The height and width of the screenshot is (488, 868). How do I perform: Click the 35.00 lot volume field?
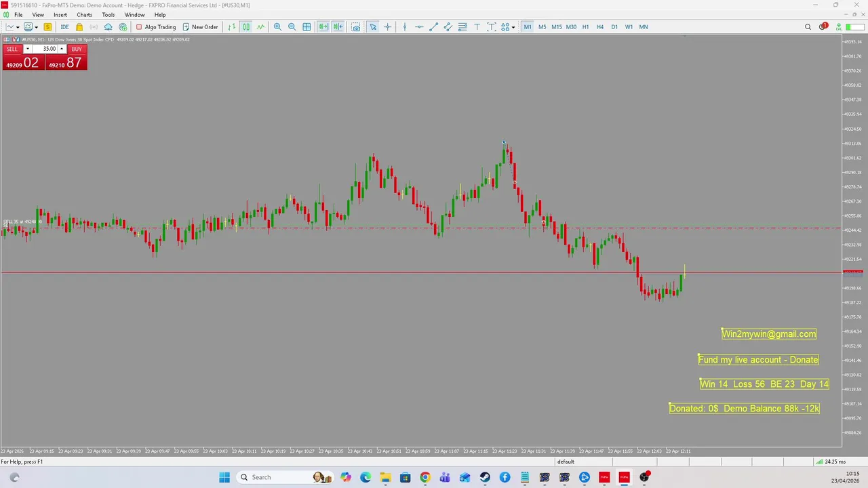(45, 49)
